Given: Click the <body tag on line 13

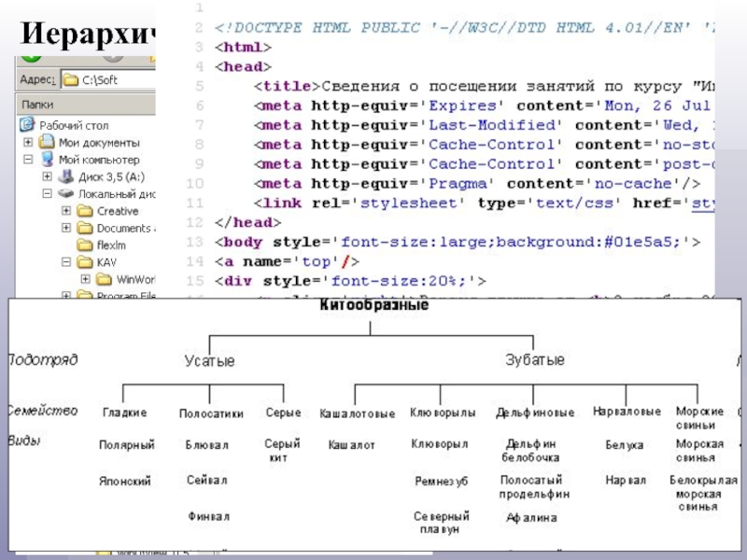Looking at the screenshot, I should pos(238,243).
